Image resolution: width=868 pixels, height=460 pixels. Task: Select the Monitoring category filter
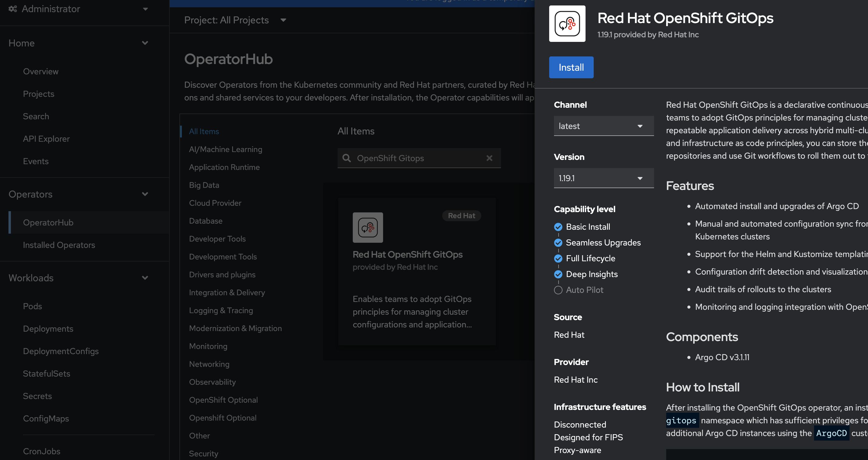[x=208, y=346]
